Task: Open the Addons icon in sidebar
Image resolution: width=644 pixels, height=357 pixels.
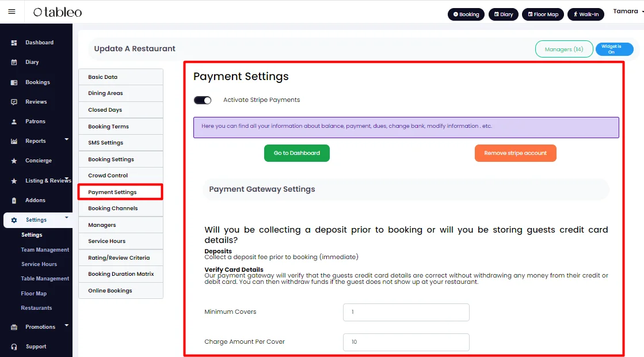Action: point(14,200)
